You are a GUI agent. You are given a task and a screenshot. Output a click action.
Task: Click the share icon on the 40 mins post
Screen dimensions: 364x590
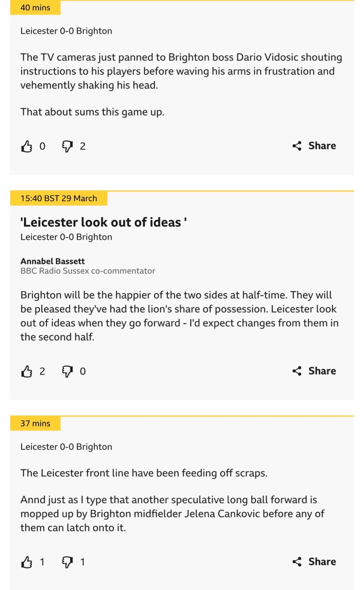coord(298,145)
